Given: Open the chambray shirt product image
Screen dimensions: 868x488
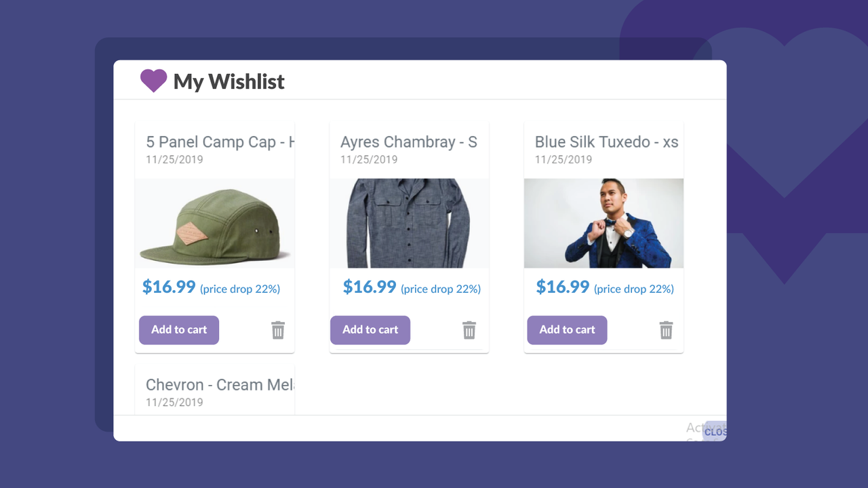Looking at the screenshot, I should coord(409,223).
